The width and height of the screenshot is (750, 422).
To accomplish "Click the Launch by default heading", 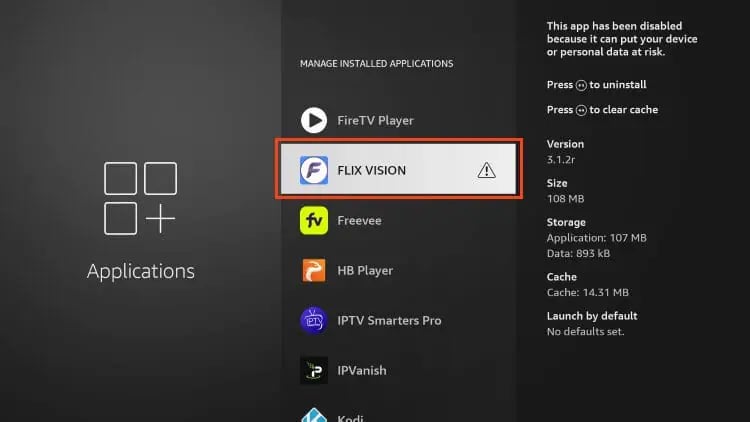I will [592, 316].
